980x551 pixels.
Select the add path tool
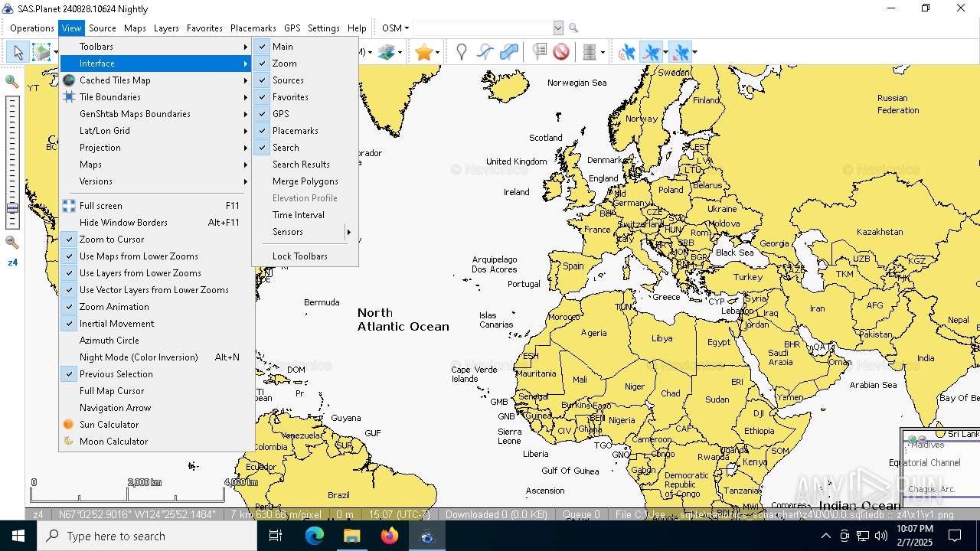click(485, 52)
